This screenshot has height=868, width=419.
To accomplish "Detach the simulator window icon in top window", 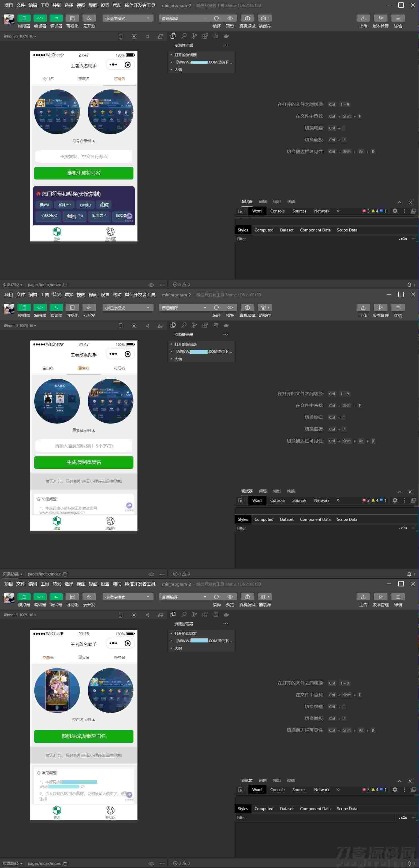I will 161,36.
